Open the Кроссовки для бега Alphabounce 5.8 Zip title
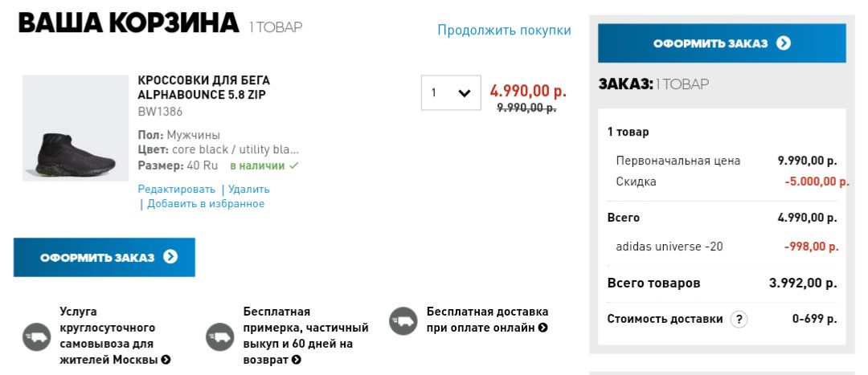Viewport: 868px width, 375px height. pyautogui.click(x=204, y=88)
